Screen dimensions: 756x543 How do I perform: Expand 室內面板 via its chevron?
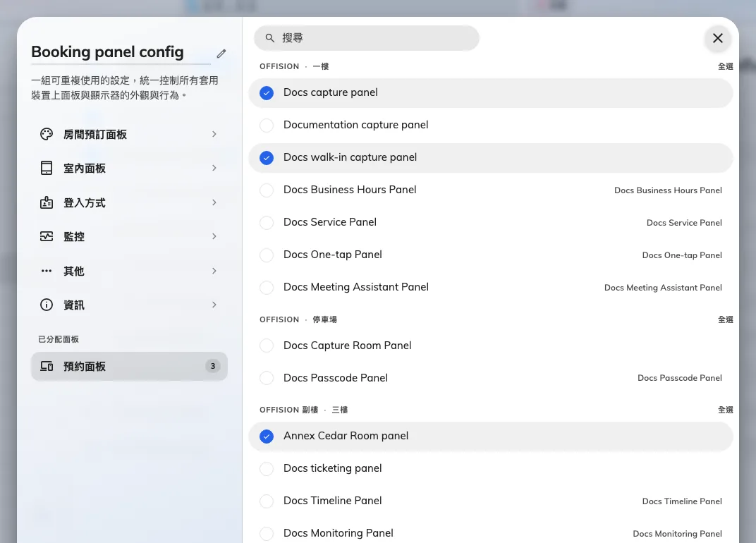[x=214, y=168]
